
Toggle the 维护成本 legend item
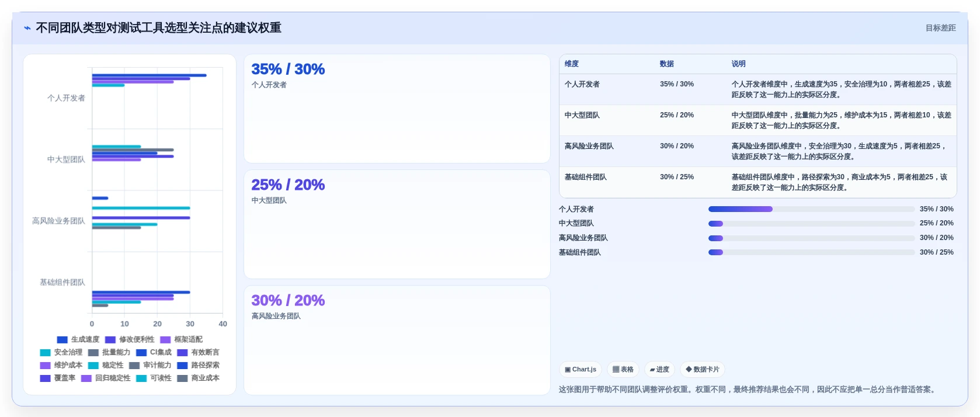pyautogui.click(x=61, y=365)
